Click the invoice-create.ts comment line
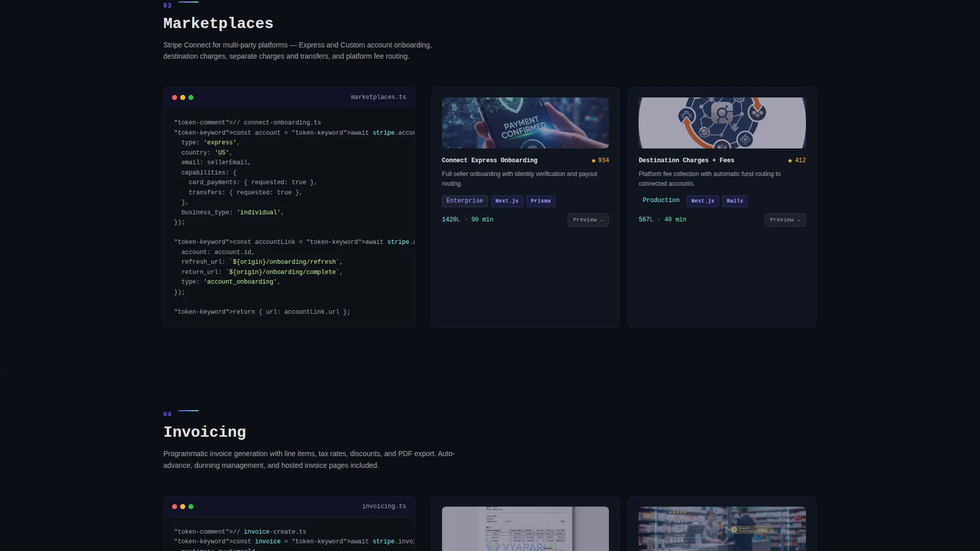This screenshot has width=980, height=551. [x=240, y=532]
